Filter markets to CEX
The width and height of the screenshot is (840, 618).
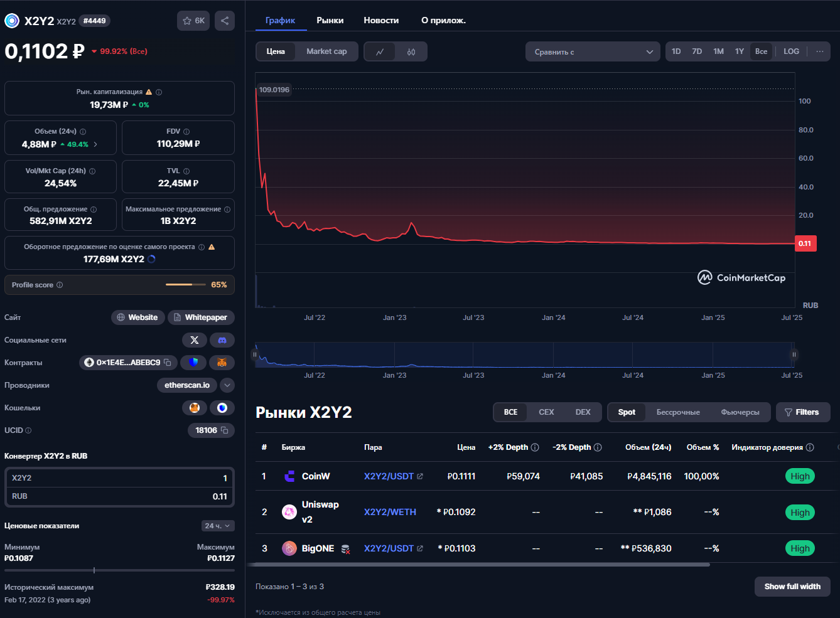tap(546, 412)
